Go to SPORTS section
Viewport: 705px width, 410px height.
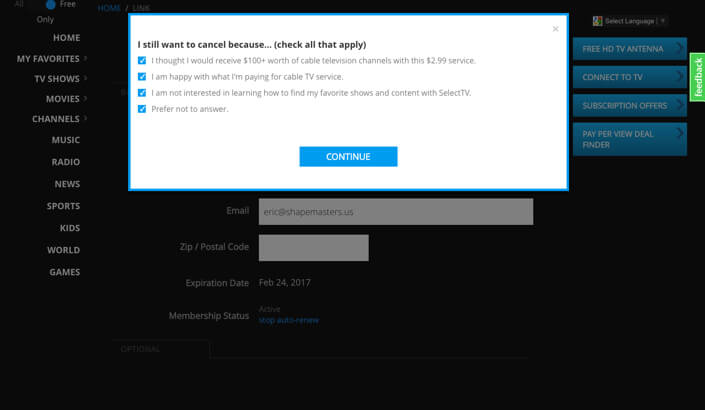63,206
